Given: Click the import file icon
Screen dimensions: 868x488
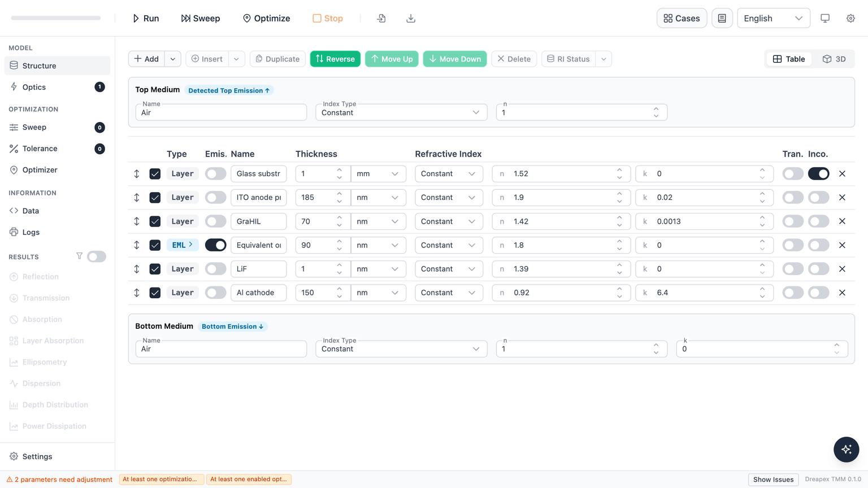Looking at the screenshot, I should [381, 19].
